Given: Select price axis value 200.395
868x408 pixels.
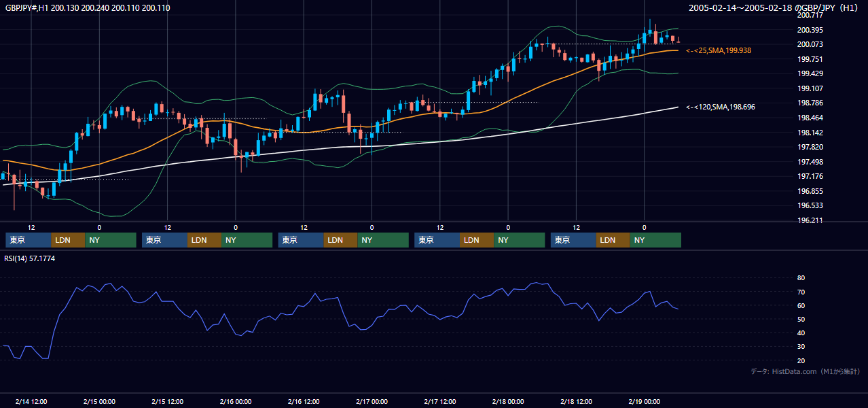Looking at the screenshot, I should click(x=810, y=30).
